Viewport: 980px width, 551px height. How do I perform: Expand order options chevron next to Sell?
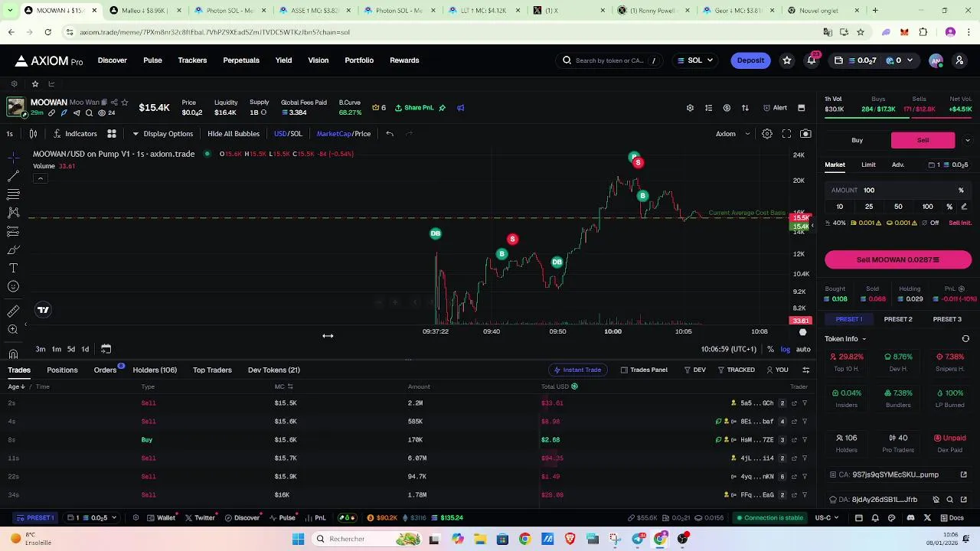point(967,140)
